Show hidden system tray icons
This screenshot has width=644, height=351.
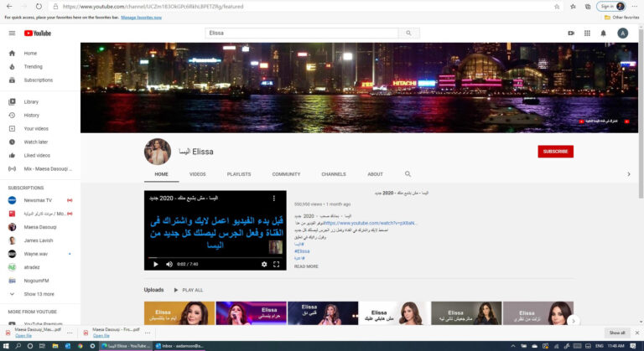[x=513, y=346]
